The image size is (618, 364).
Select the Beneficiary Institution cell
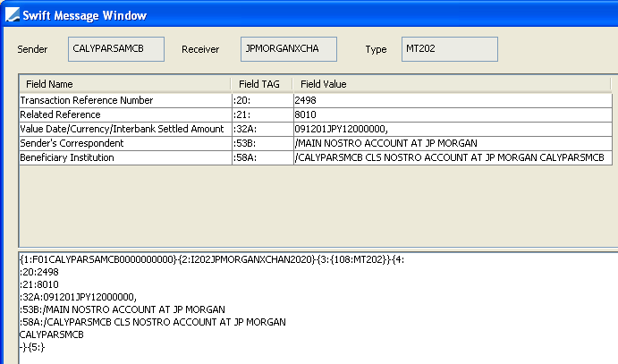pyautogui.click(x=126, y=157)
